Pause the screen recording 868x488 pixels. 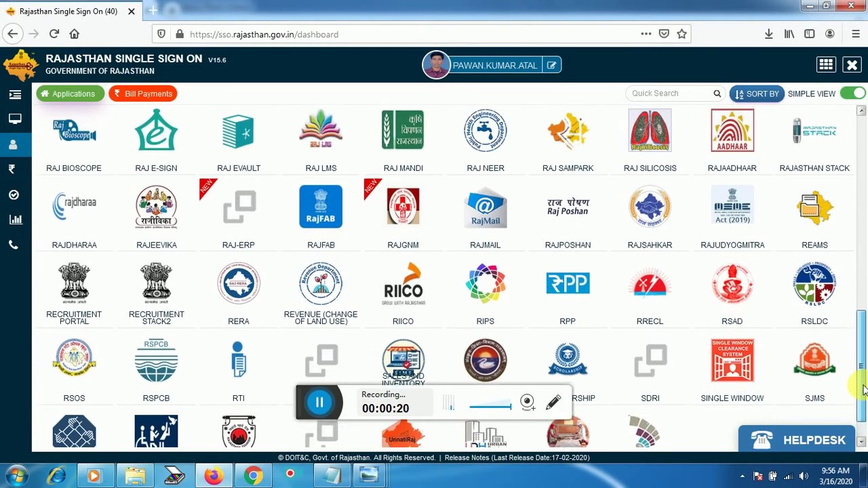[x=319, y=403]
